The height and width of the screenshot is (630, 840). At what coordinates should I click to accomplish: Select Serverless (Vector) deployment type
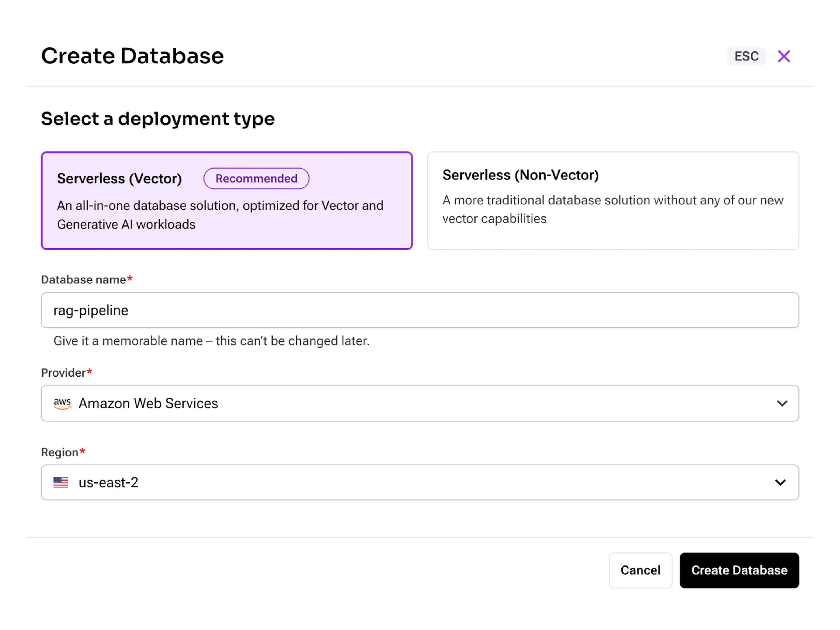point(119,179)
